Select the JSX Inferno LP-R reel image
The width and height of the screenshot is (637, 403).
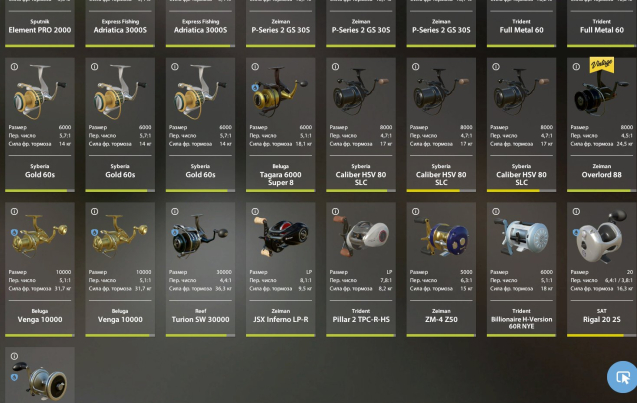point(280,234)
